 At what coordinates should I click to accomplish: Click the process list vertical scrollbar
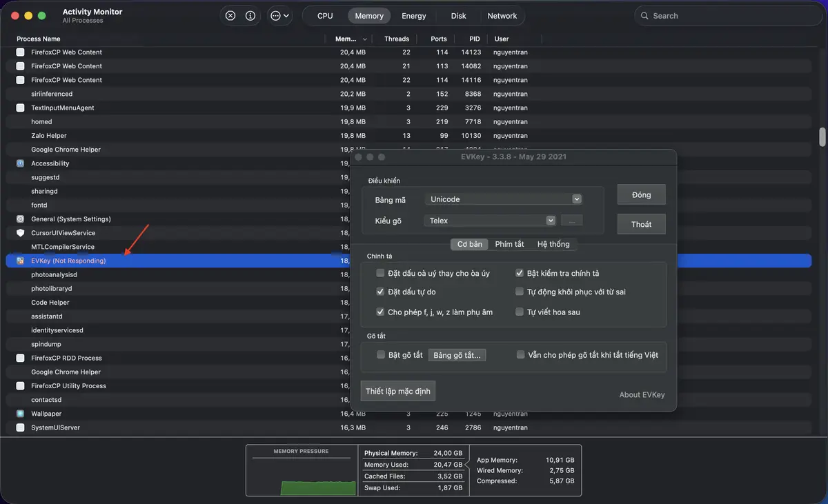pos(822,137)
